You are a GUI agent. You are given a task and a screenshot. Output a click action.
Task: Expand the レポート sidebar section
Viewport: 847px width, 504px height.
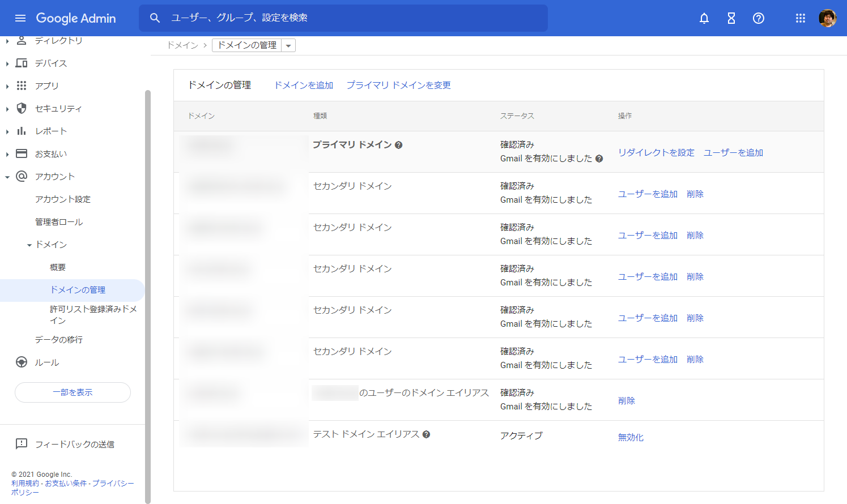[x=7, y=131]
